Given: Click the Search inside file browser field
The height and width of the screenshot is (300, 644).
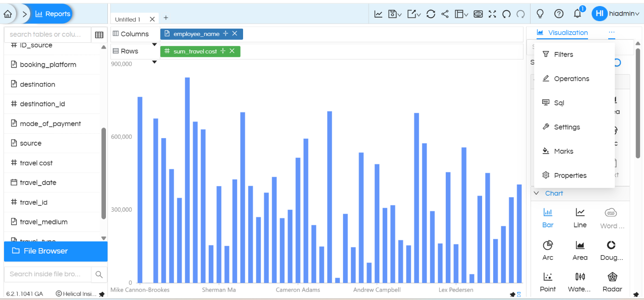Looking at the screenshot, I should [x=48, y=274].
